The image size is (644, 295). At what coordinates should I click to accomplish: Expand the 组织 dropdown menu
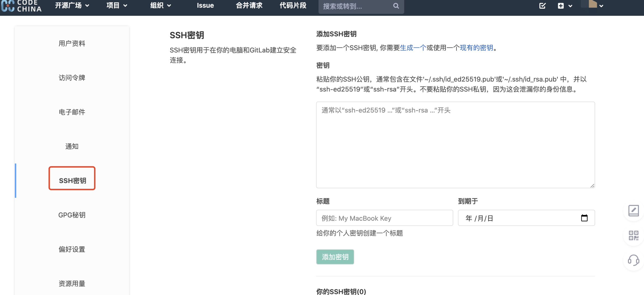pyautogui.click(x=160, y=5)
